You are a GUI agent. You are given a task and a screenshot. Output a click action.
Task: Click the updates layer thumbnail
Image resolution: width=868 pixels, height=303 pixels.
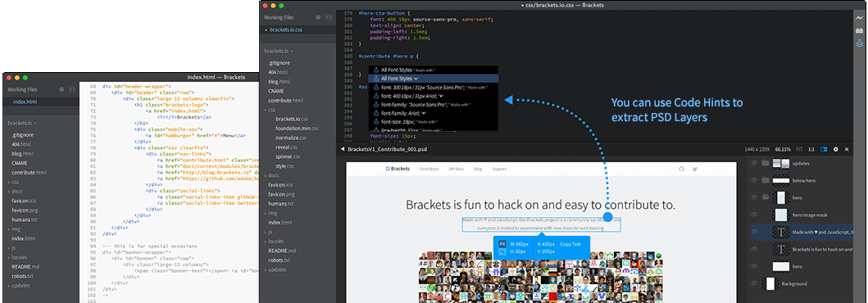[x=781, y=163]
